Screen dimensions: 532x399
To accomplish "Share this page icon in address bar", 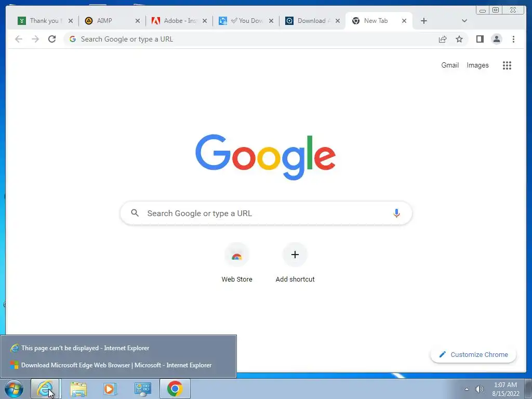I will click(443, 39).
